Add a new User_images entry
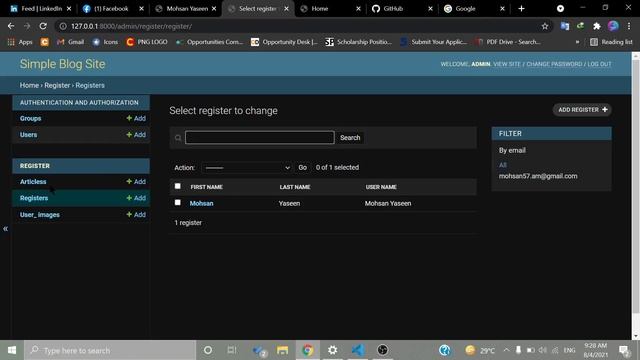The width and height of the screenshot is (640, 360). click(x=136, y=215)
